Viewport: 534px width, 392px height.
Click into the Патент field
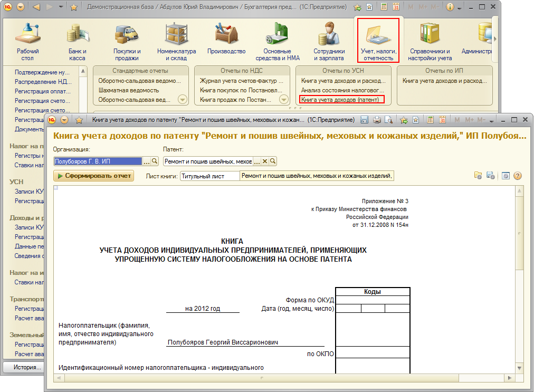pyautogui.click(x=208, y=161)
